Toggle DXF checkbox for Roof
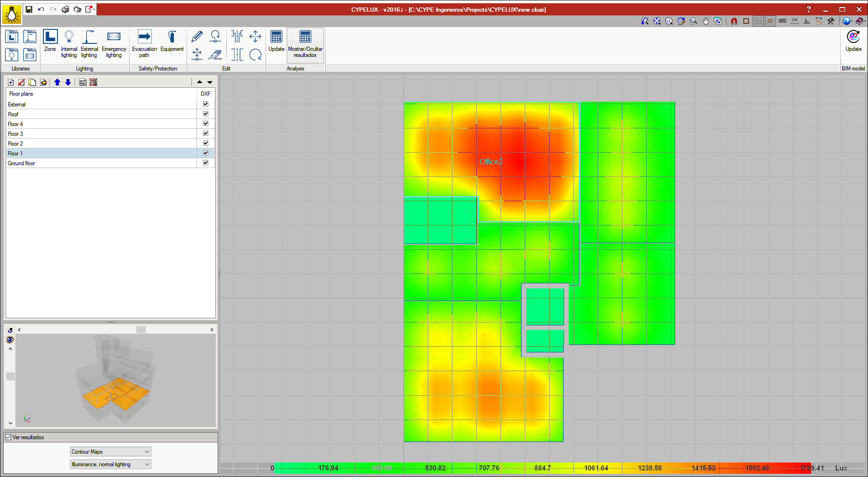The height and width of the screenshot is (477, 868). [x=205, y=114]
